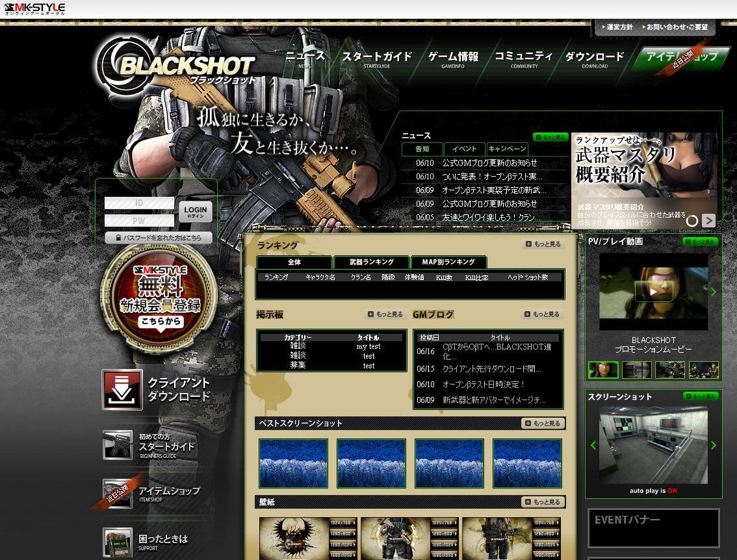
Task: Click the Kill比率 ranking column header
Action: (x=476, y=277)
